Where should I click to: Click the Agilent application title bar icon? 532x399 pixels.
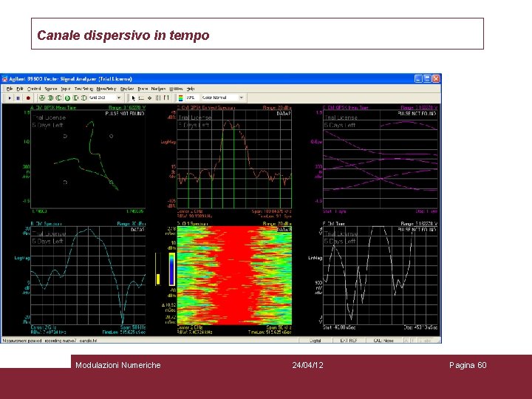pyautogui.click(x=4, y=79)
